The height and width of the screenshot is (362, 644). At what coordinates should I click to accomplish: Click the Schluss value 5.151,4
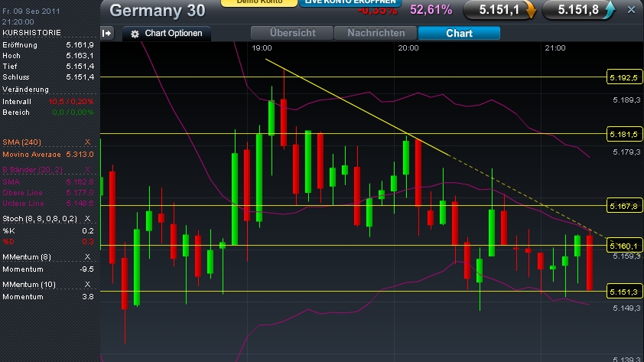pos(80,77)
